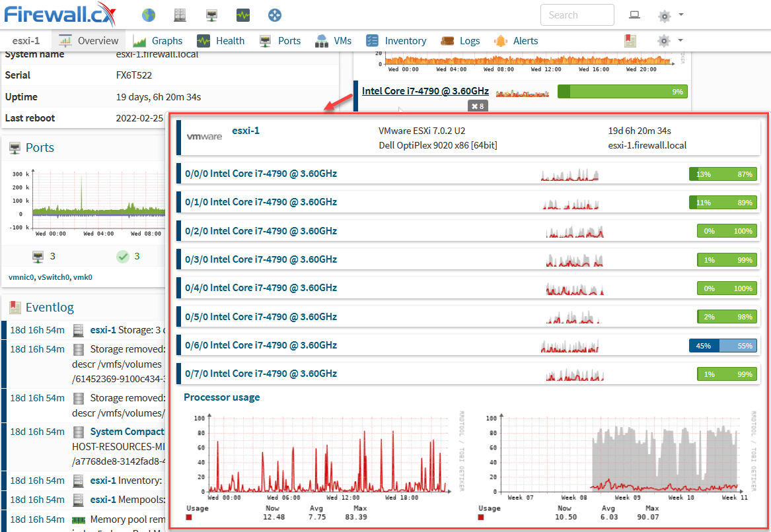The image size is (771, 532).
Task: Click the x8 processor count badge
Action: tap(478, 106)
